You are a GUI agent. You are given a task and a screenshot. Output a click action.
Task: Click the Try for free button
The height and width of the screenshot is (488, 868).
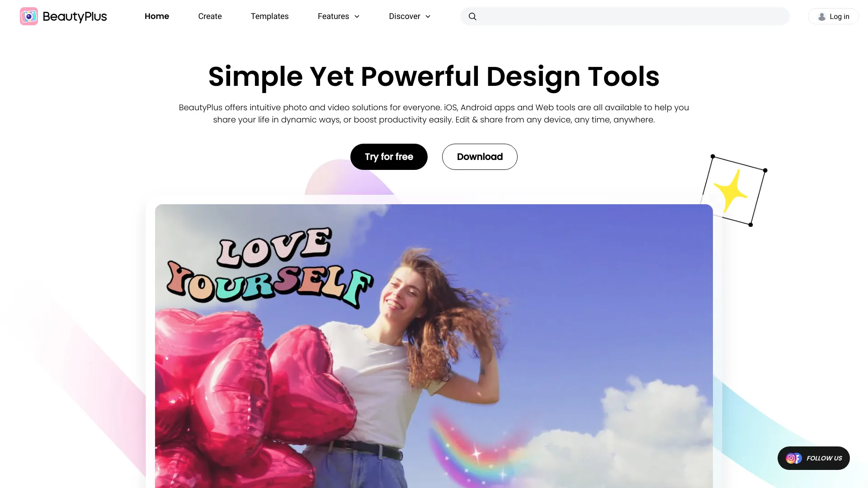click(389, 157)
